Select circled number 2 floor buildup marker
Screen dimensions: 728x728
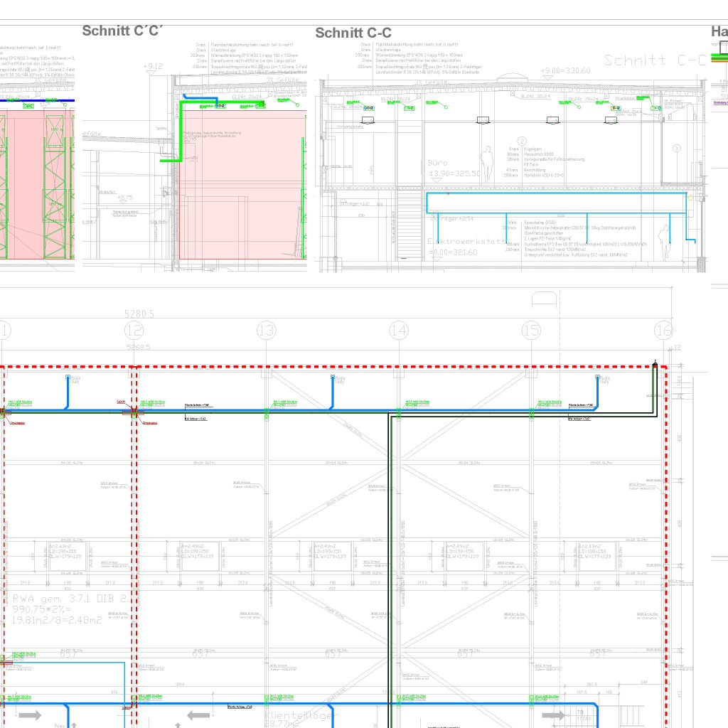tap(521, 141)
